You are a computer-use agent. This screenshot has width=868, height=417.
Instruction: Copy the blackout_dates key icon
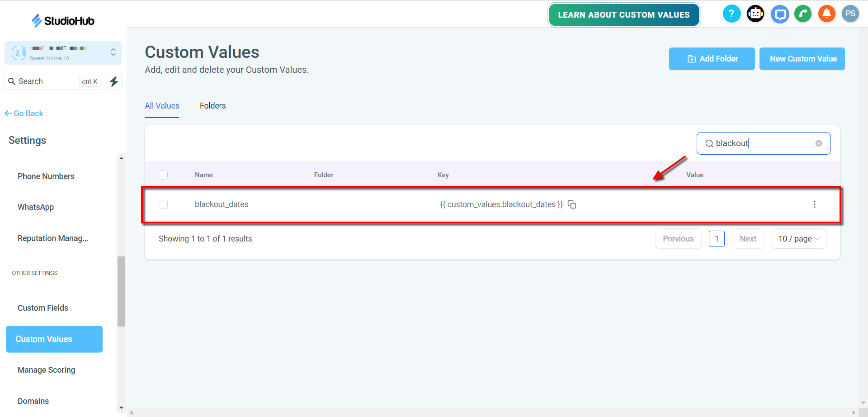coord(572,204)
